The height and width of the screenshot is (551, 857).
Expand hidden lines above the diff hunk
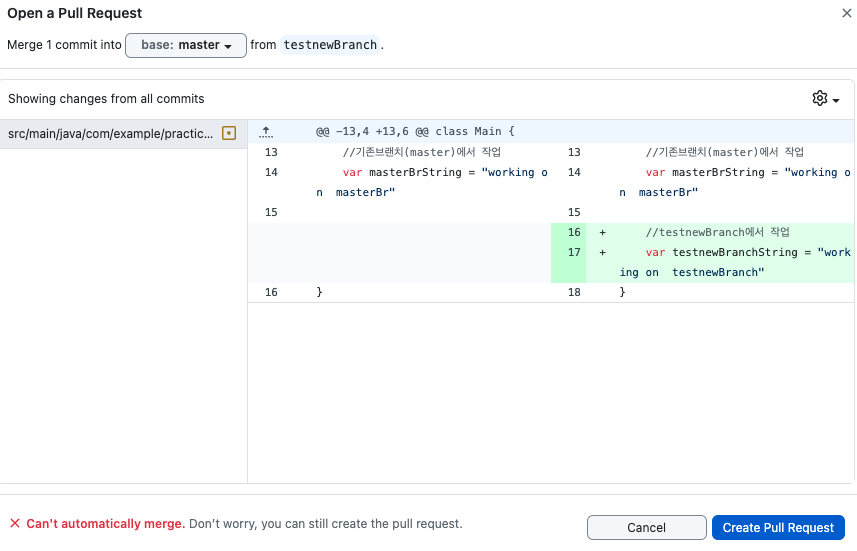(266, 132)
